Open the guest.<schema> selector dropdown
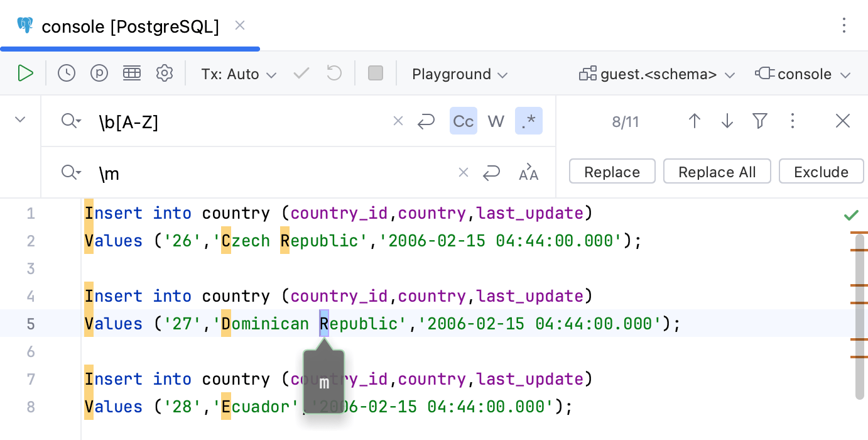The height and width of the screenshot is (440, 868). (657, 74)
